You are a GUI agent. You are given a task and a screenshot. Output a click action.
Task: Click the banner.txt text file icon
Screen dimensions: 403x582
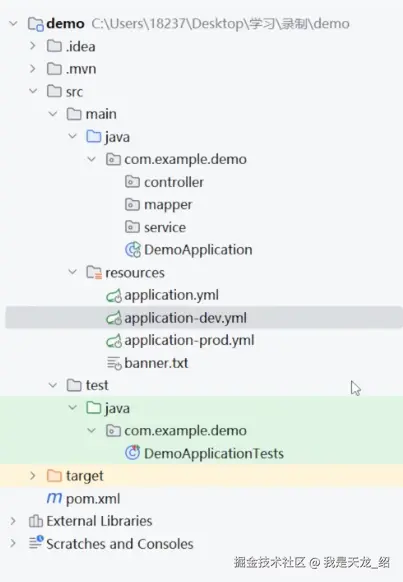click(114, 363)
